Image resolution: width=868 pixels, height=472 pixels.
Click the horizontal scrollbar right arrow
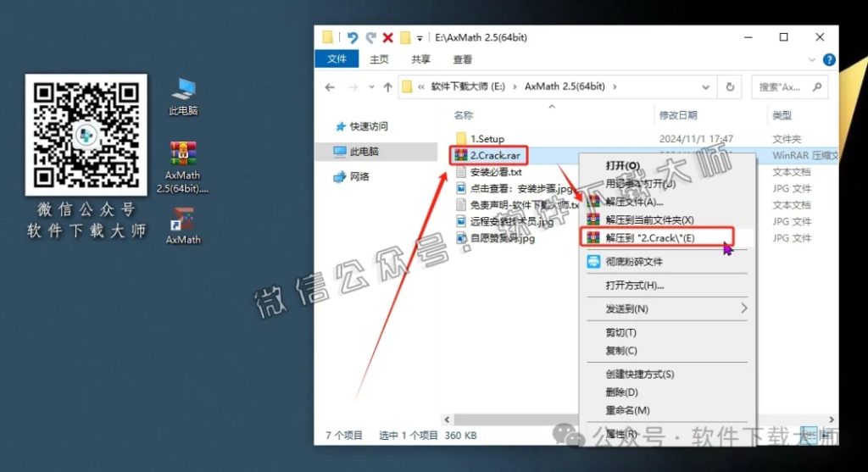(x=831, y=420)
